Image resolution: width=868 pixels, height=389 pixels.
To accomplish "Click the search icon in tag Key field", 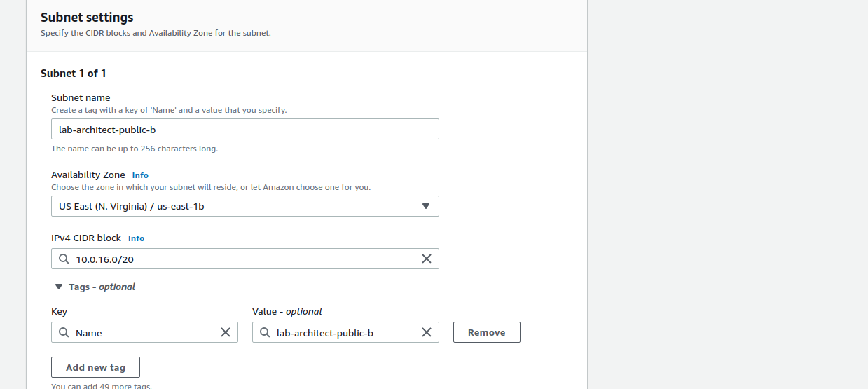I will pyautogui.click(x=64, y=332).
